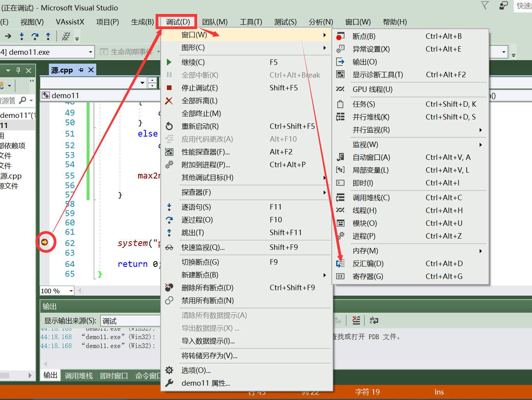This screenshot has width=532, height=400.
Task: Select 导入数据提示(I)... menu entry
Action: click(247, 341)
